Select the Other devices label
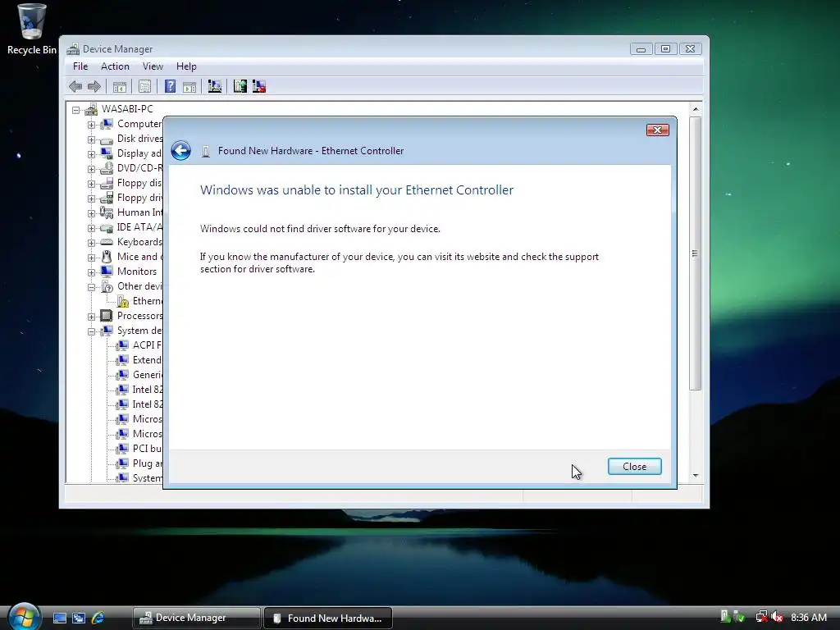Screen dimensions: 840x630 click(x=139, y=286)
